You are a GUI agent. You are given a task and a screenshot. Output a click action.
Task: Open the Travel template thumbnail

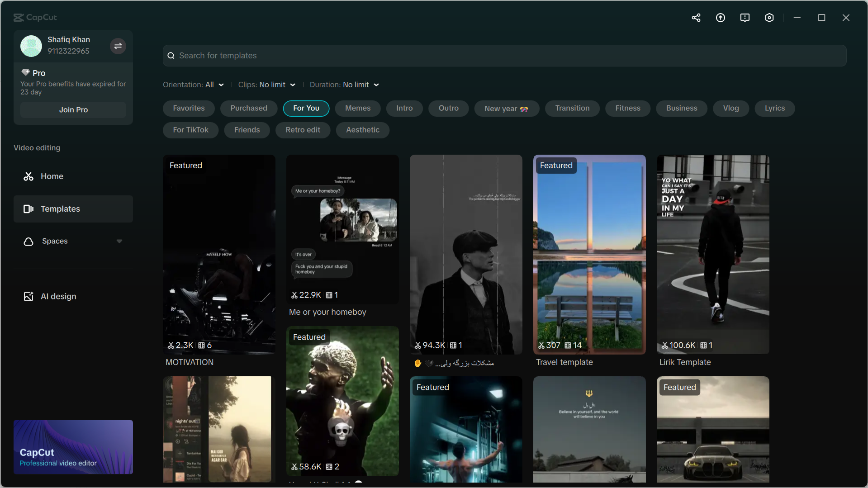coord(589,255)
